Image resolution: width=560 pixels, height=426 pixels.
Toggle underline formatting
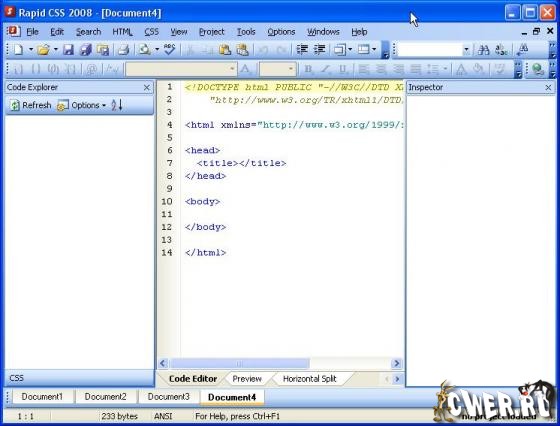pos(343,69)
